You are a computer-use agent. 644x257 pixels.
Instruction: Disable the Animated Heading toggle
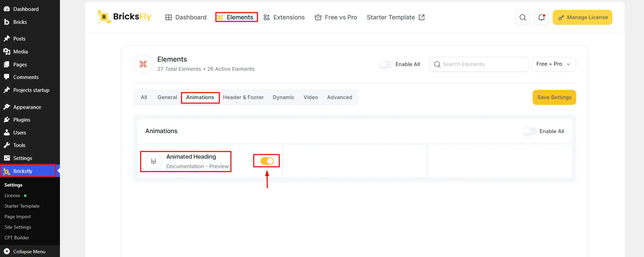(267, 161)
